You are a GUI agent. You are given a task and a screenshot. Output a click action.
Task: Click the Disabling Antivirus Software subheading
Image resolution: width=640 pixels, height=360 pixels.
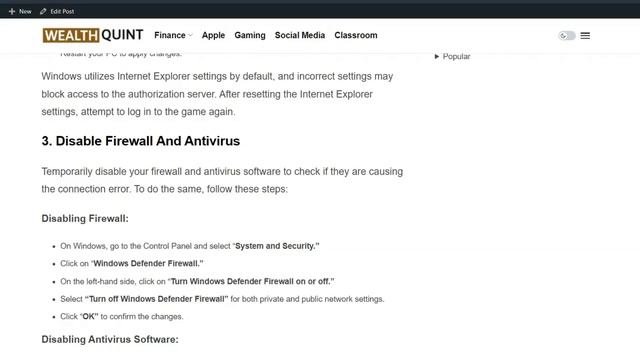point(110,339)
